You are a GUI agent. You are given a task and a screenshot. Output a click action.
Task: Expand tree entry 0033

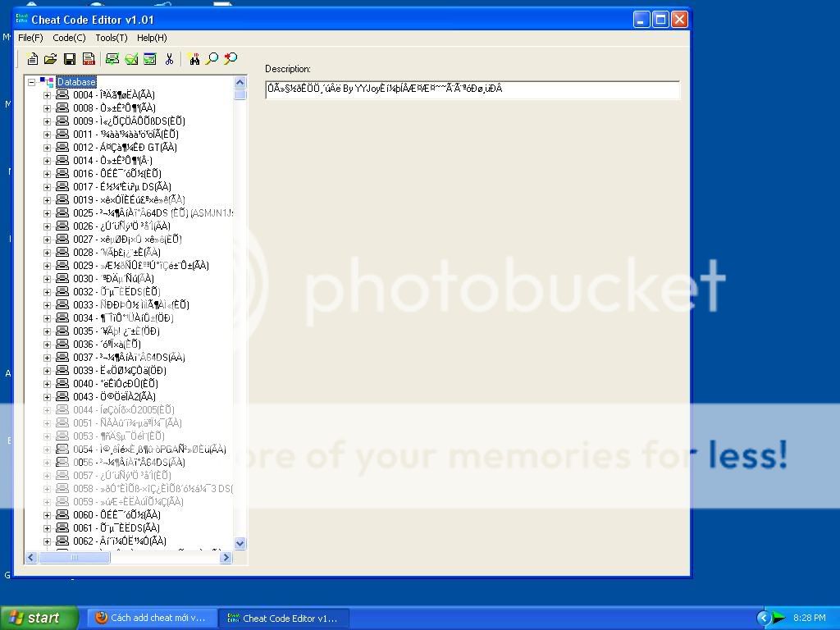coord(47,305)
